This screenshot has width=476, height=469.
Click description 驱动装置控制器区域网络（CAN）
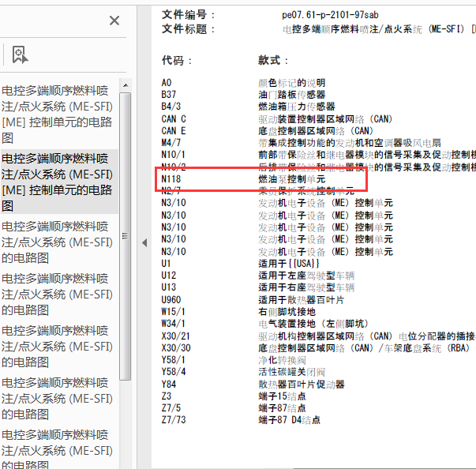click(x=325, y=118)
